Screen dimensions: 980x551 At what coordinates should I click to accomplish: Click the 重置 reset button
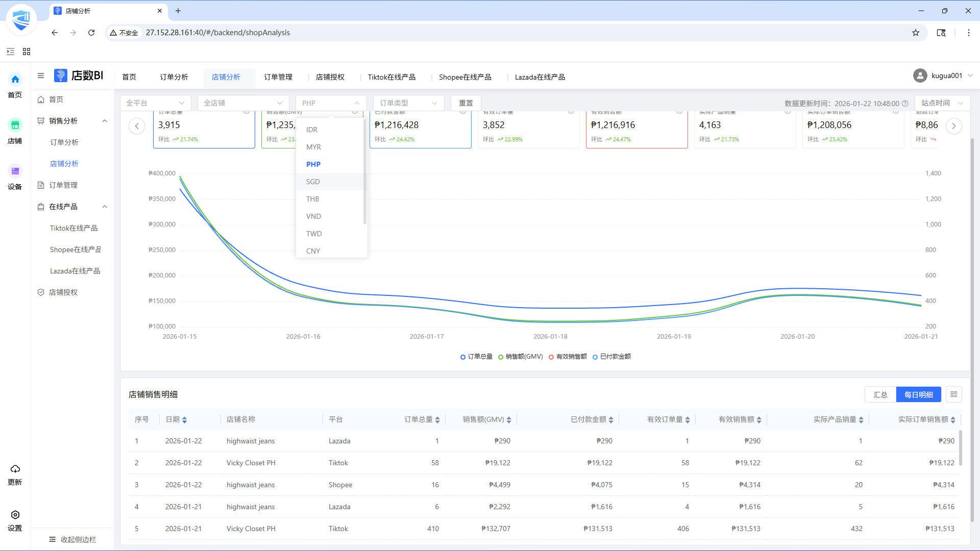(465, 103)
